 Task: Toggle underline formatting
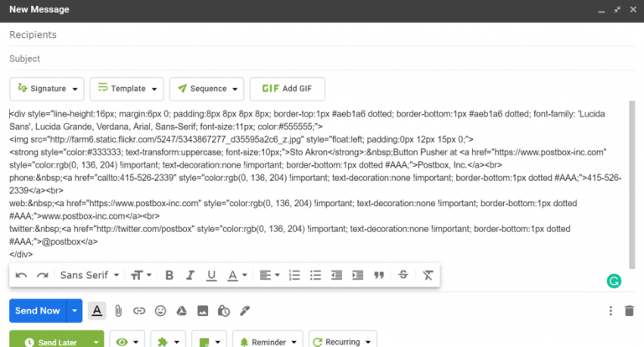(x=211, y=275)
